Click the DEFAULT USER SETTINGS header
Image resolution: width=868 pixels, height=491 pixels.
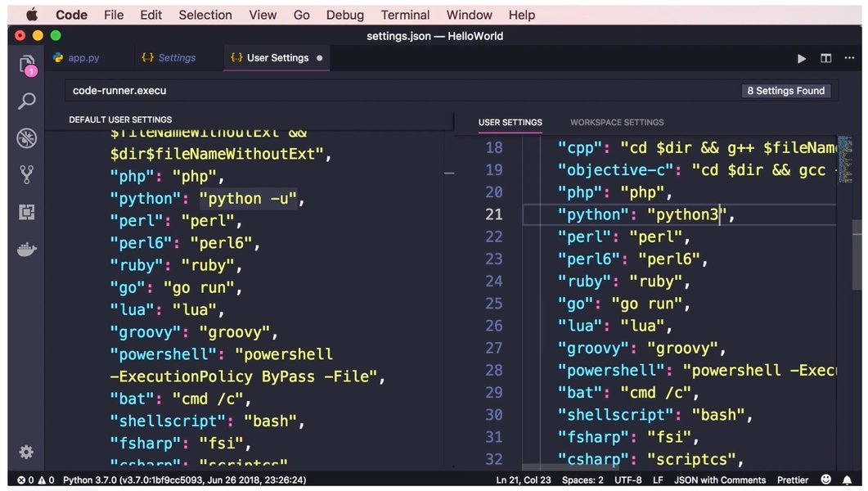click(x=120, y=119)
